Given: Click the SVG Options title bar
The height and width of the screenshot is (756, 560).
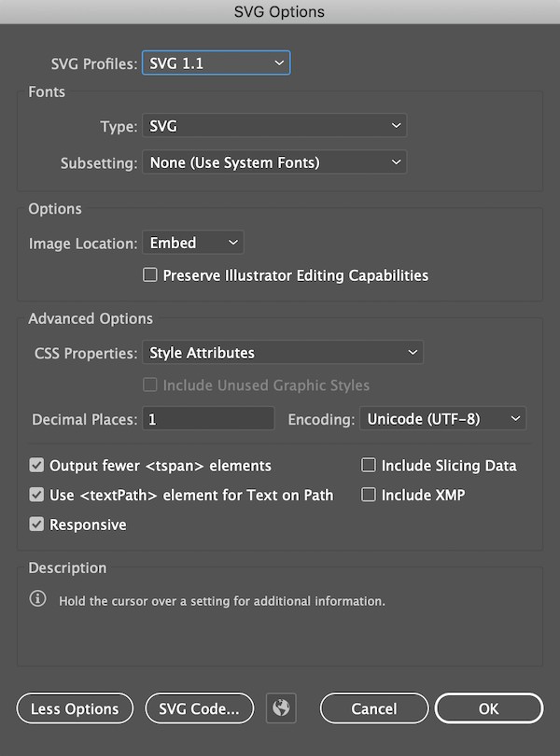Looking at the screenshot, I should [280, 11].
